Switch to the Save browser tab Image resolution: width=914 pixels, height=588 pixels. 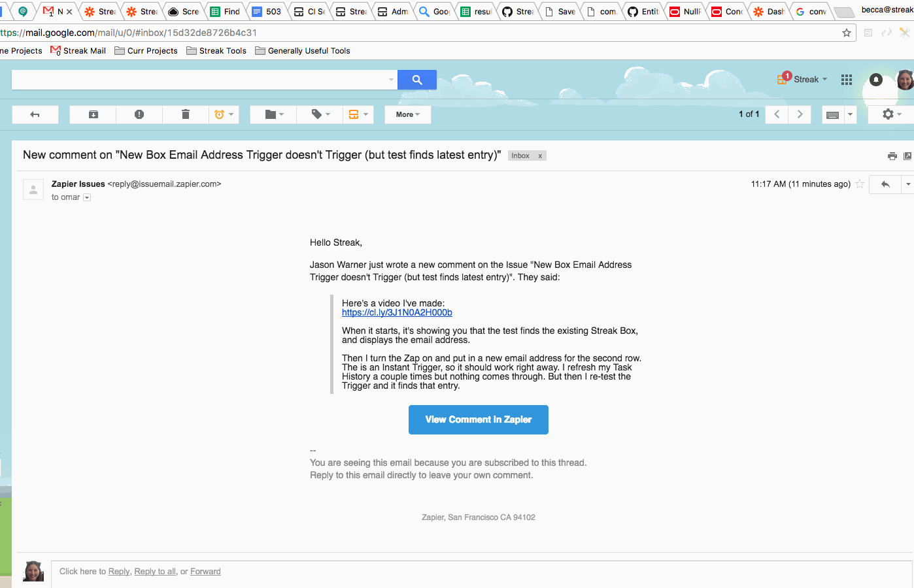(560, 11)
